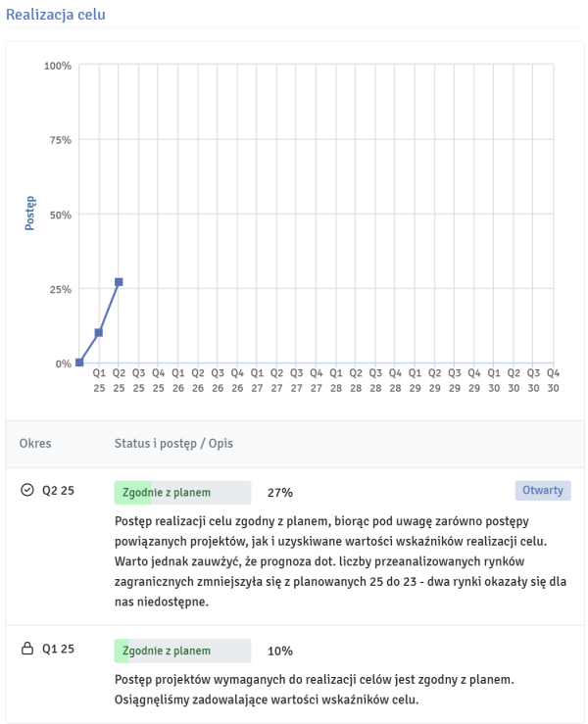Click the Okres column header
588x724 pixels.
[35, 444]
